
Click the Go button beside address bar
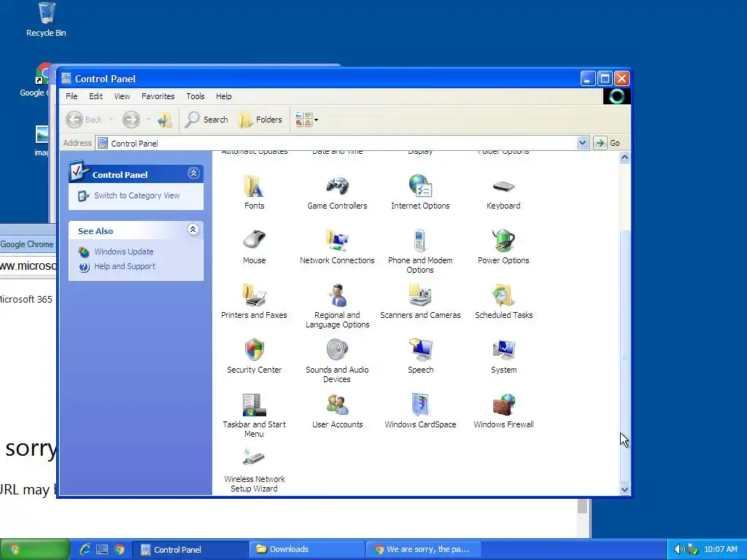(x=608, y=143)
